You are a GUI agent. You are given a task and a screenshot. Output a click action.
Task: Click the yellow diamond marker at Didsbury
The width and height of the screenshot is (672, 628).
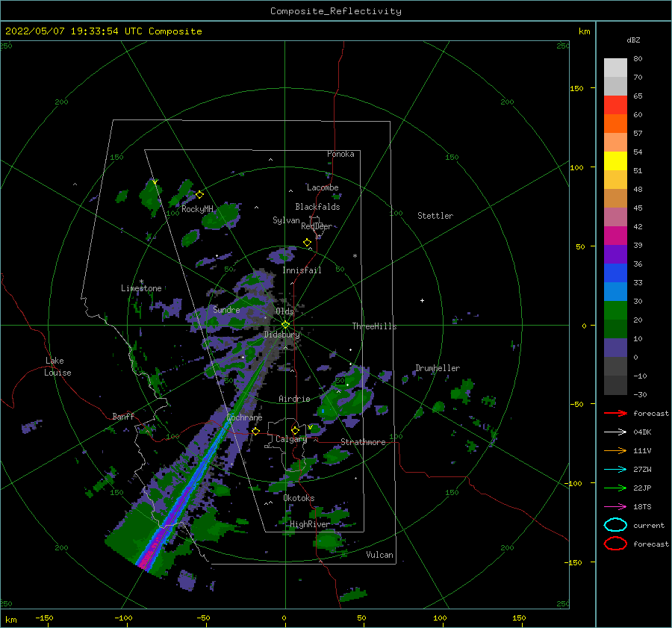coord(285,325)
